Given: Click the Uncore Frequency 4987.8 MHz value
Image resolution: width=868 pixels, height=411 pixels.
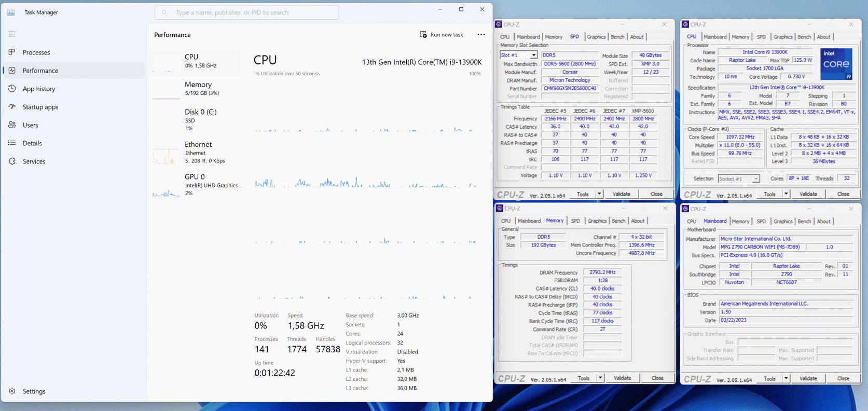Looking at the screenshot, I should pyautogui.click(x=641, y=253).
